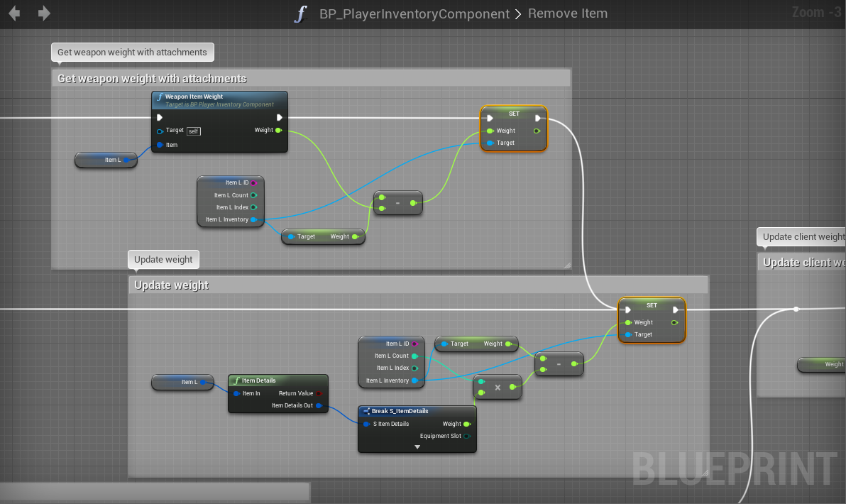Click the multiply node operator
The height and width of the screenshot is (504, 846).
[x=498, y=388]
